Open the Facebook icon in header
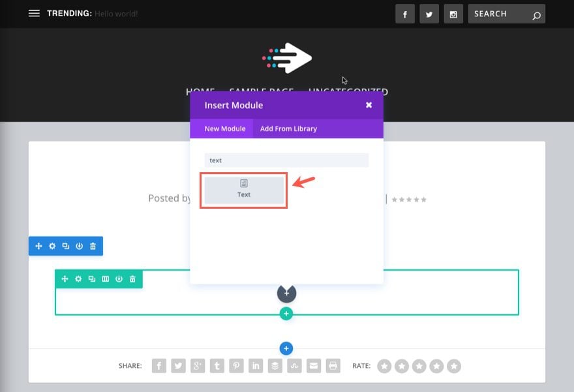This screenshot has height=392, width=574. tap(405, 14)
